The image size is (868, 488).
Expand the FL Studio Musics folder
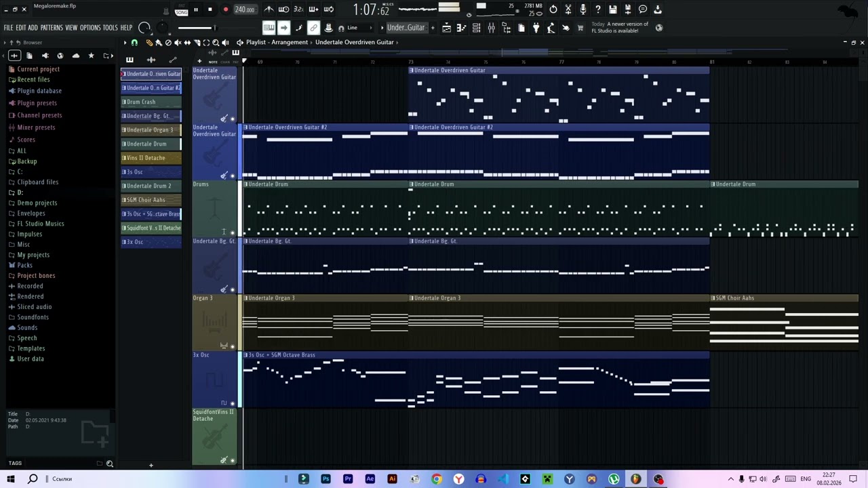coord(41,224)
